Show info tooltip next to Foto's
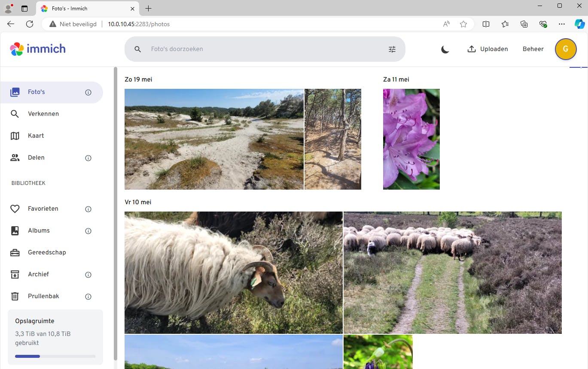 click(88, 92)
